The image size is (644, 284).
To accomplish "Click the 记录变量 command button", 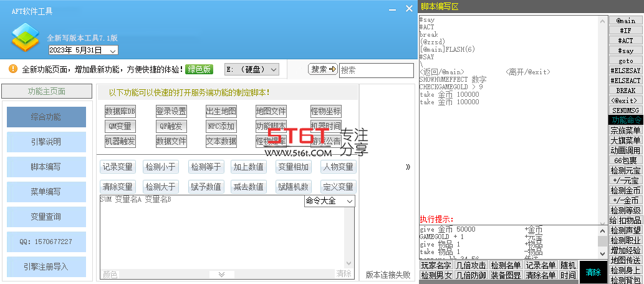I will coord(118,167).
